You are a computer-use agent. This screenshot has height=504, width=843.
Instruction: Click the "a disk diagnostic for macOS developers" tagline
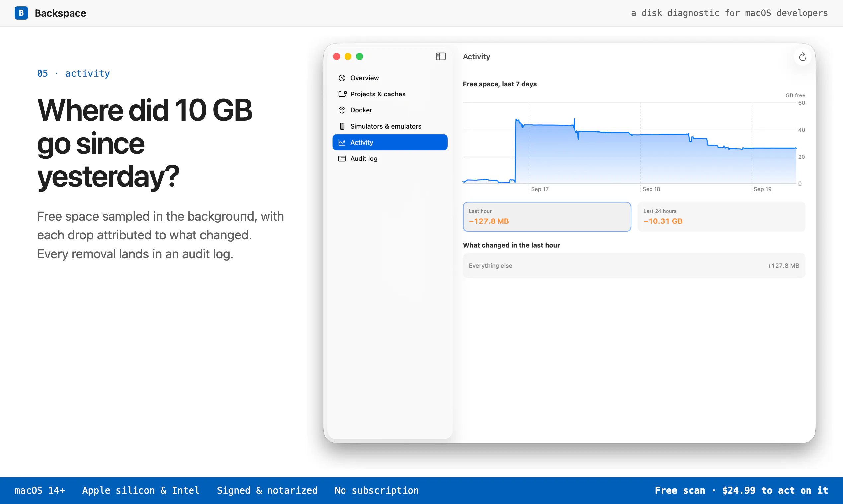[729, 13]
